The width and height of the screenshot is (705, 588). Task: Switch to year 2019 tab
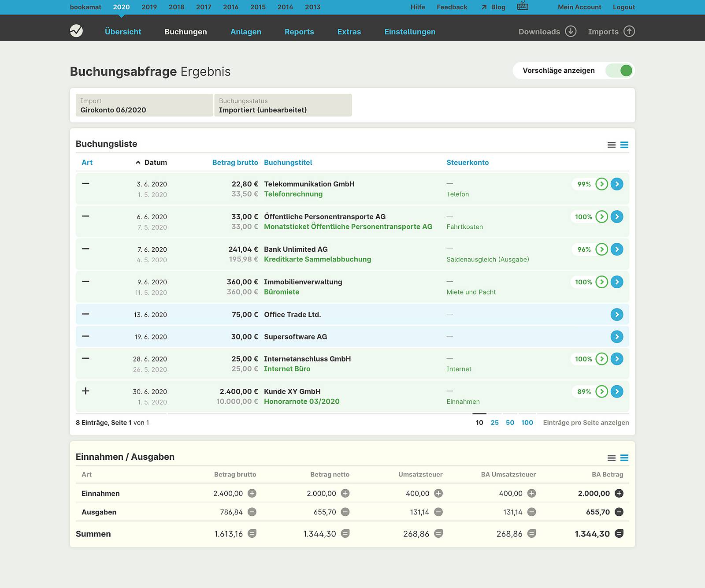tap(149, 7)
